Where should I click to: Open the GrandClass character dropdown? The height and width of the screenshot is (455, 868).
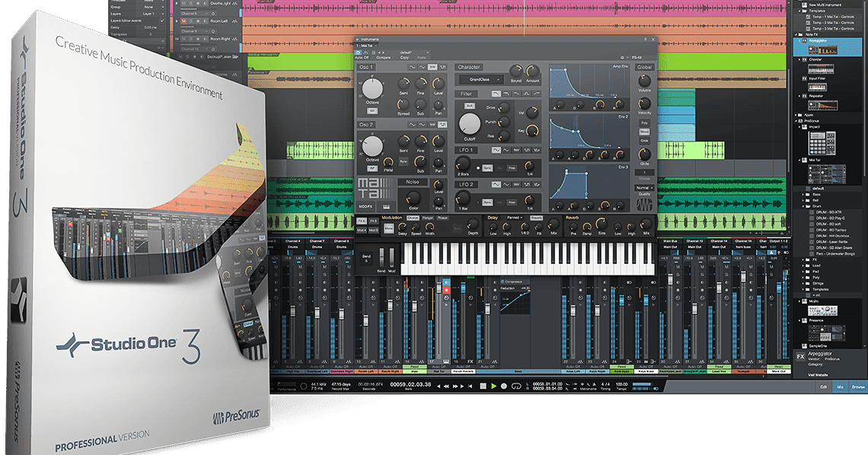tap(481, 80)
